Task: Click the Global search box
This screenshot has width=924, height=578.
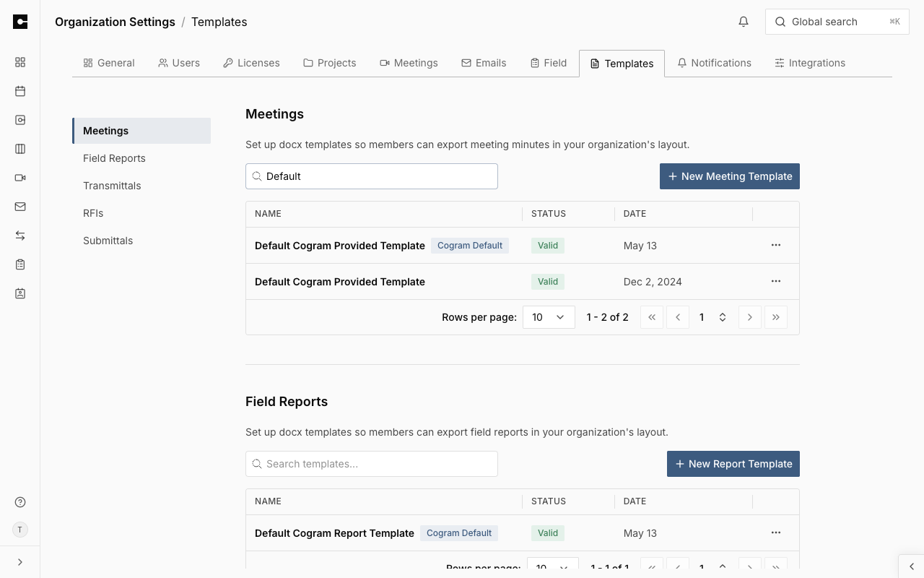Action: click(837, 22)
